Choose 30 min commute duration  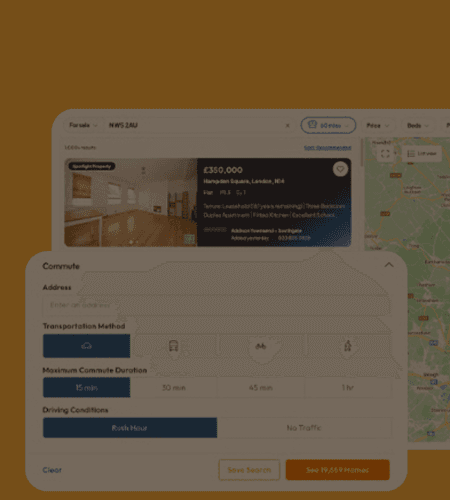(x=174, y=387)
